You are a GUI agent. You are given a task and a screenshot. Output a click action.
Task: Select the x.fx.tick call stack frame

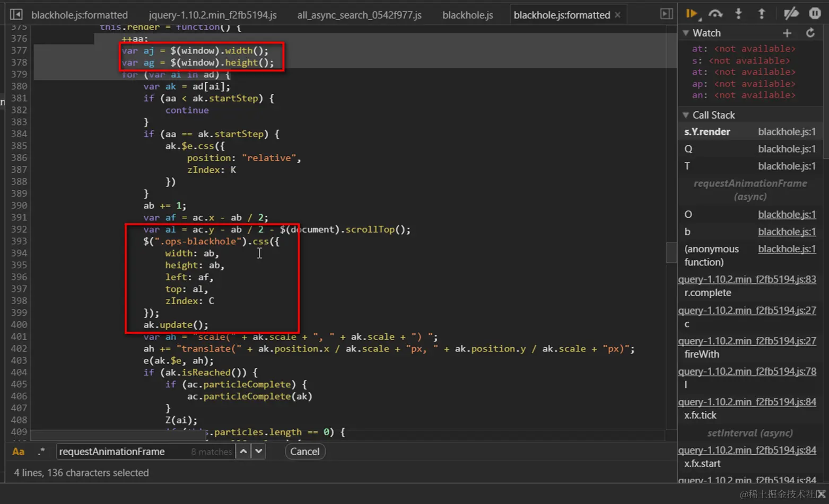(700, 415)
